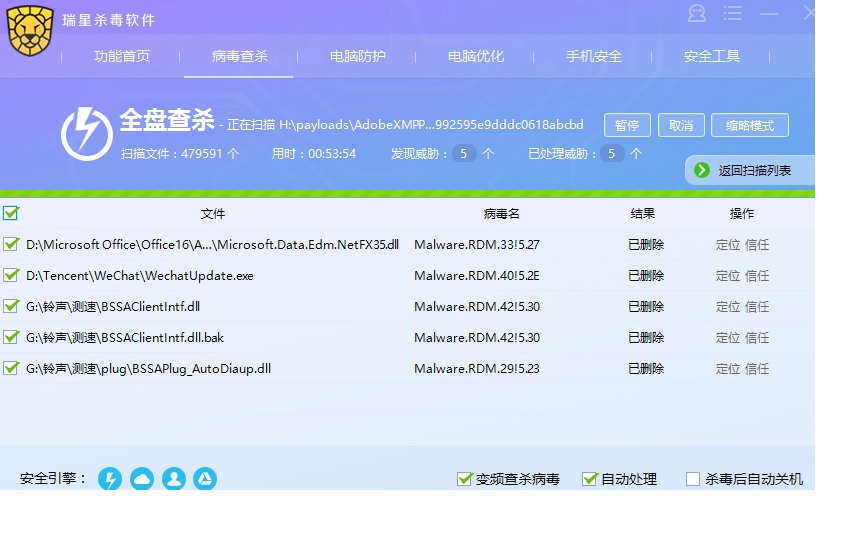Uncheck the Microsoft.Data.Edm.NetFX35.dll row checkbox

(10, 244)
